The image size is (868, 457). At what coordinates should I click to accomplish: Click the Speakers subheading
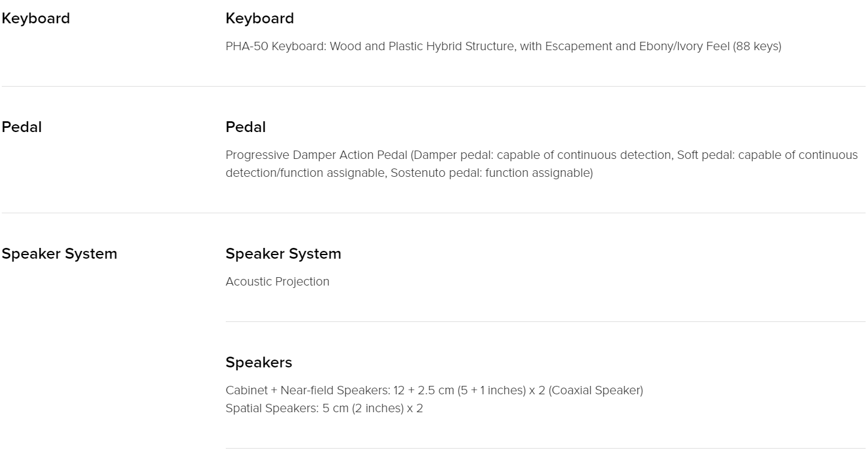coord(259,363)
